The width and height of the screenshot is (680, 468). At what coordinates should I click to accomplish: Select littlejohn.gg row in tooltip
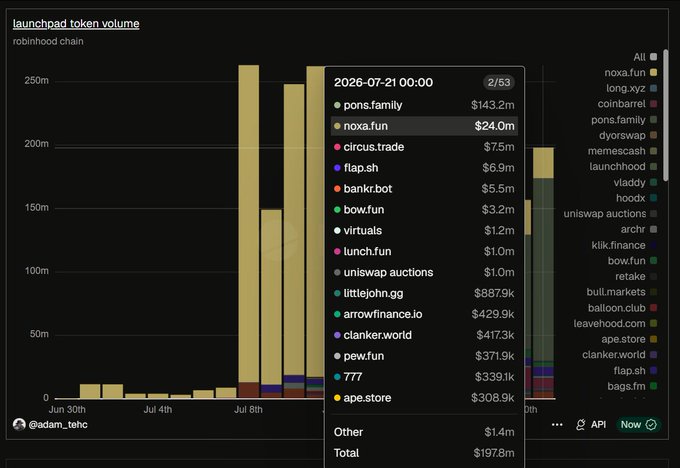[424, 293]
